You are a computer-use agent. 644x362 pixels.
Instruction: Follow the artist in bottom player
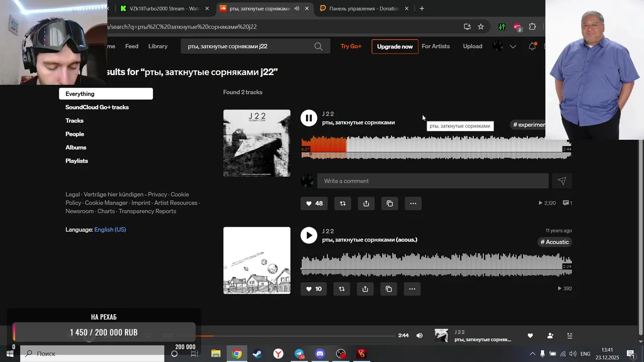[x=550, y=336]
